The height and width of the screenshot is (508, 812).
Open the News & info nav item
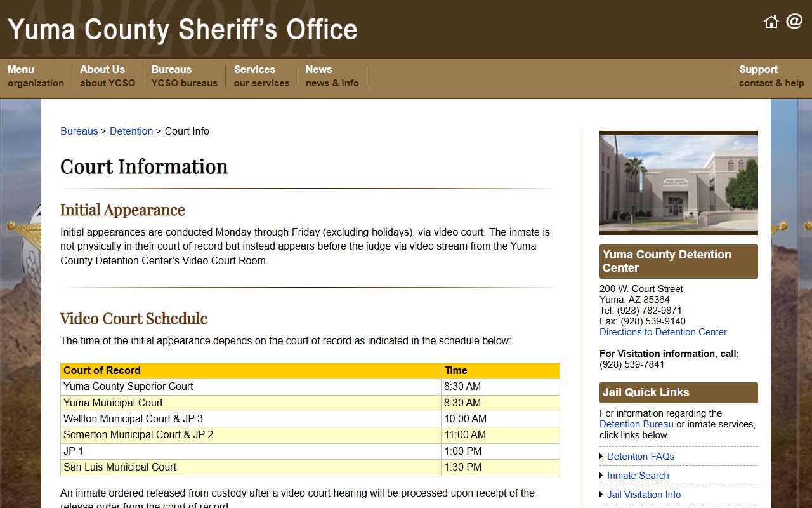332,76
